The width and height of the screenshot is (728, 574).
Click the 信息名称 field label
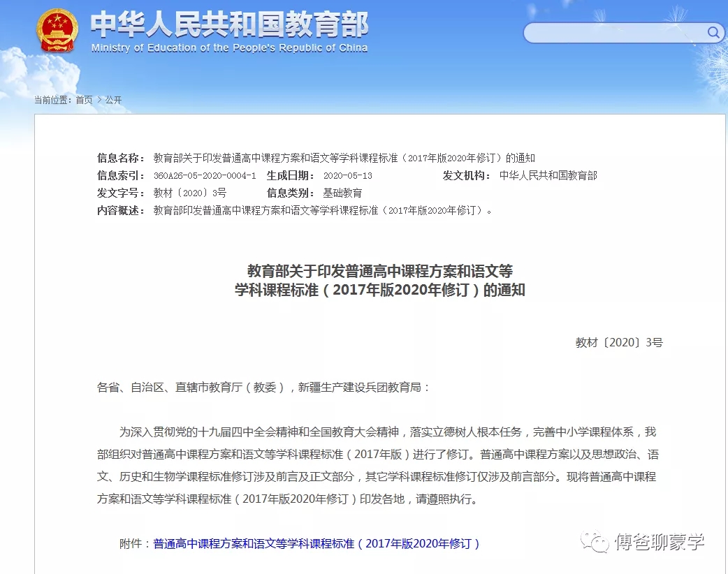(x=121, y=158)
